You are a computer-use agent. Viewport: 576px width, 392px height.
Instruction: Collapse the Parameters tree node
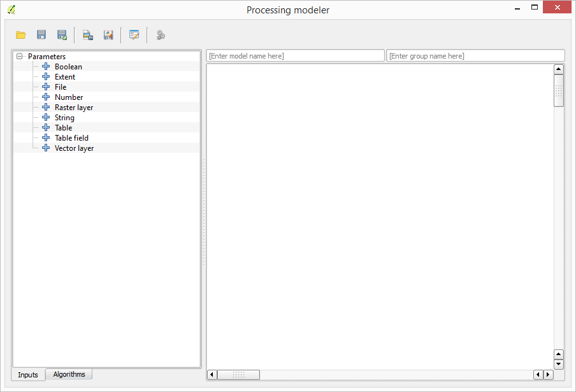20,57
